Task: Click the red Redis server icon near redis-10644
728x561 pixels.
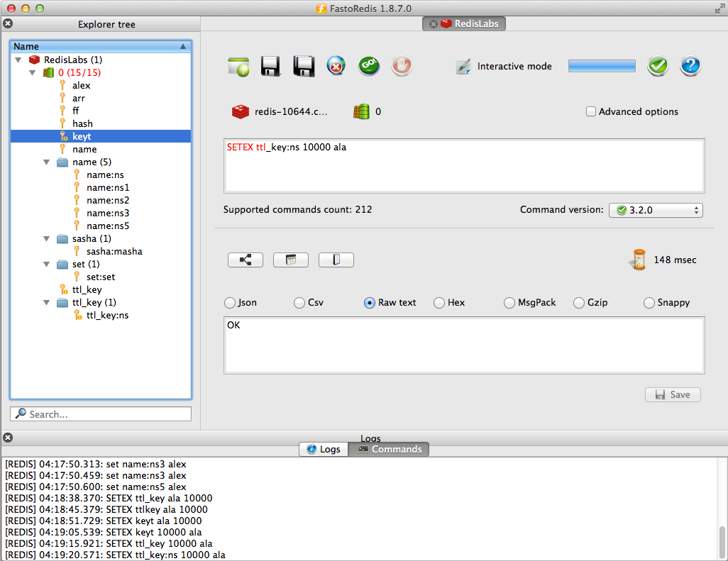Action: (x=241, y=111)
